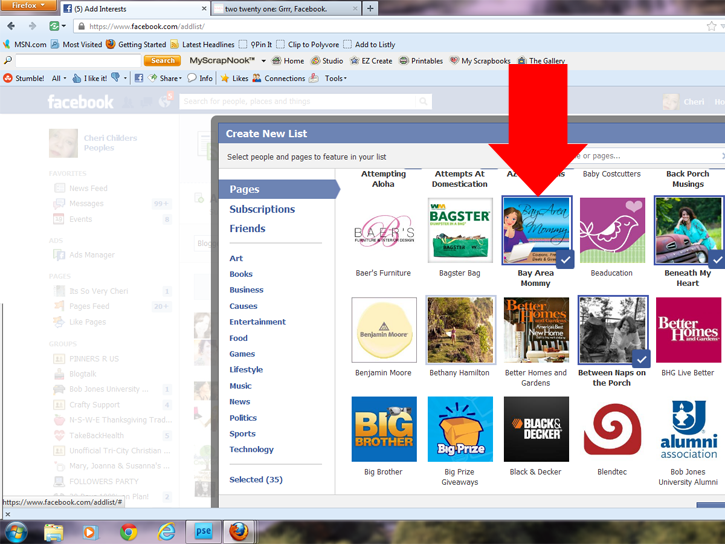Choose the Baer's Furniture page logo
This screenshot has width=725, height=544.
[383, 230]
